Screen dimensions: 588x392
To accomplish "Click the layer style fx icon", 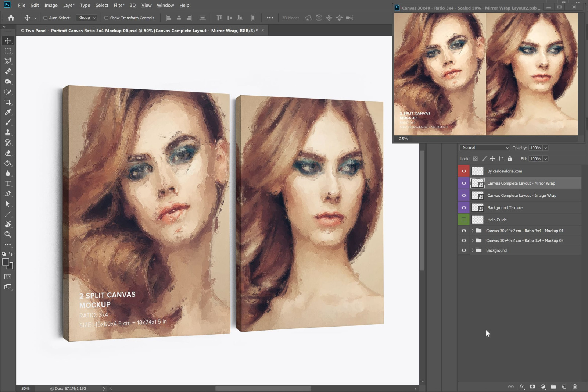I will tap(521, 386).
